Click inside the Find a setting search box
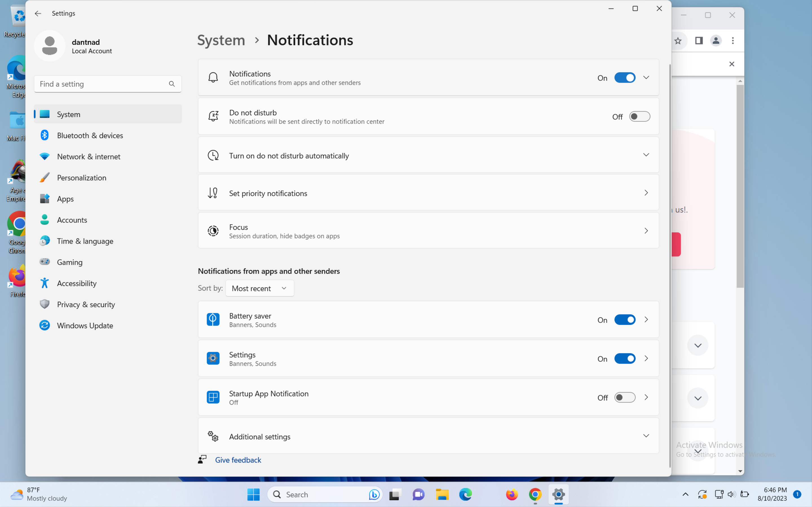Image resolution: width=812 pixels, height=507 pixels. tap(101, 84)
